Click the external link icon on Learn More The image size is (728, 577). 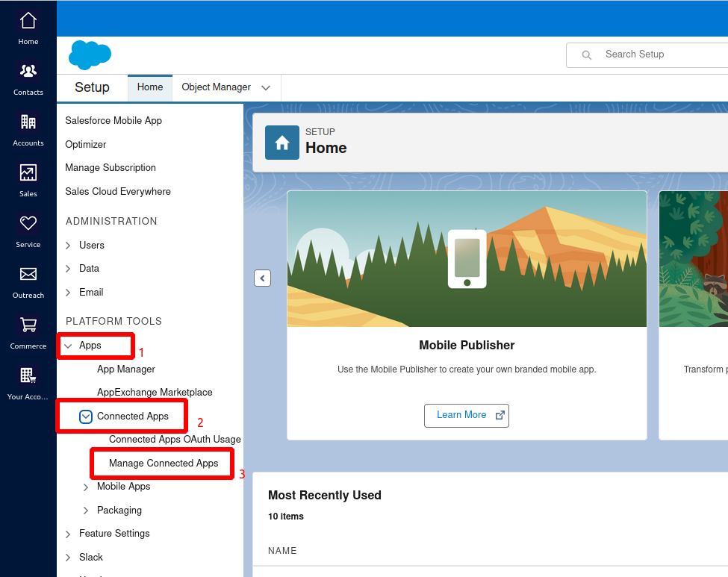pyautogui.click(x=500, y=415)
